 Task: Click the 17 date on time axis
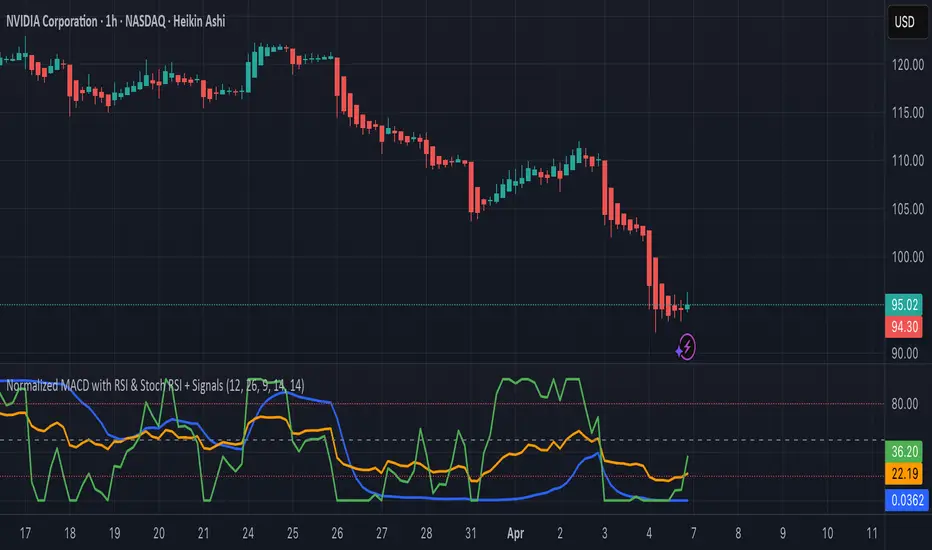(x=25, y=533)
